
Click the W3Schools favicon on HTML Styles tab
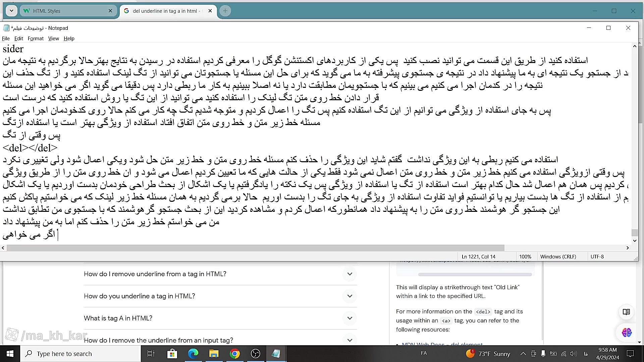27,11
